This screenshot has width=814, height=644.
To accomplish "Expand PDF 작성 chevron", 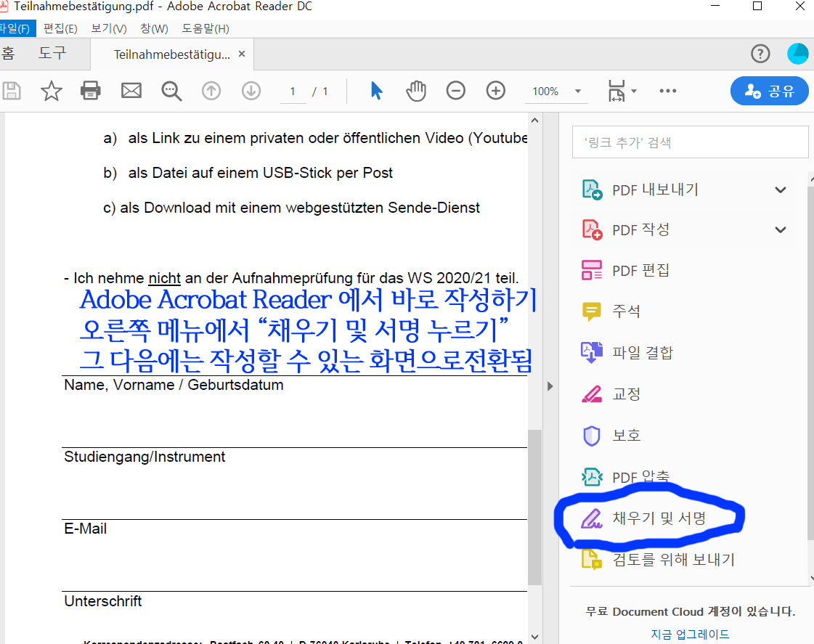I will point(781,230).
